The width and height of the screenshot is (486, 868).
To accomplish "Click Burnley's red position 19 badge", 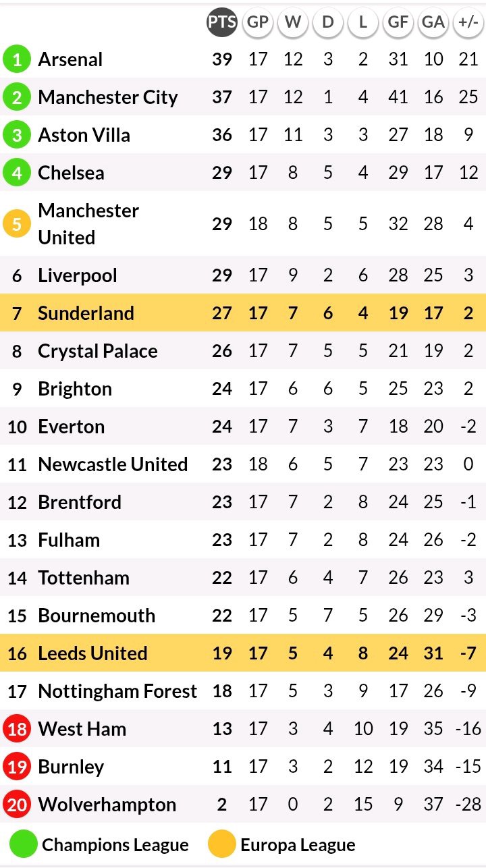I will pyautogui.click(x=17, y=767).
